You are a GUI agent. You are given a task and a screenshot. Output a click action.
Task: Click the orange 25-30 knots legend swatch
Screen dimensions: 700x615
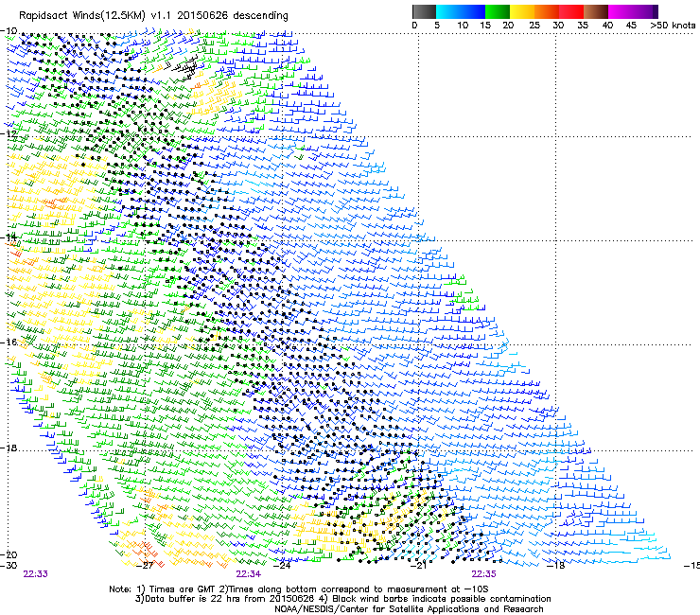coord(547,11)
